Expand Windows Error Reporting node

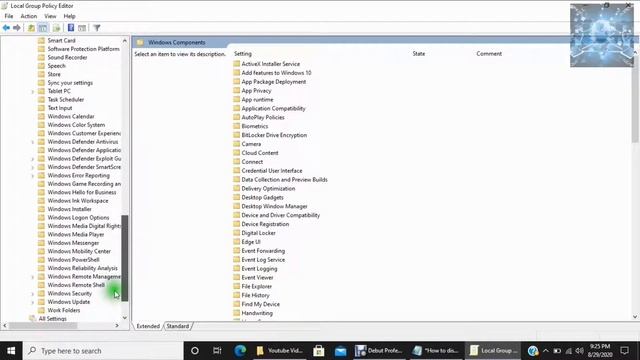tap(33, 176)
